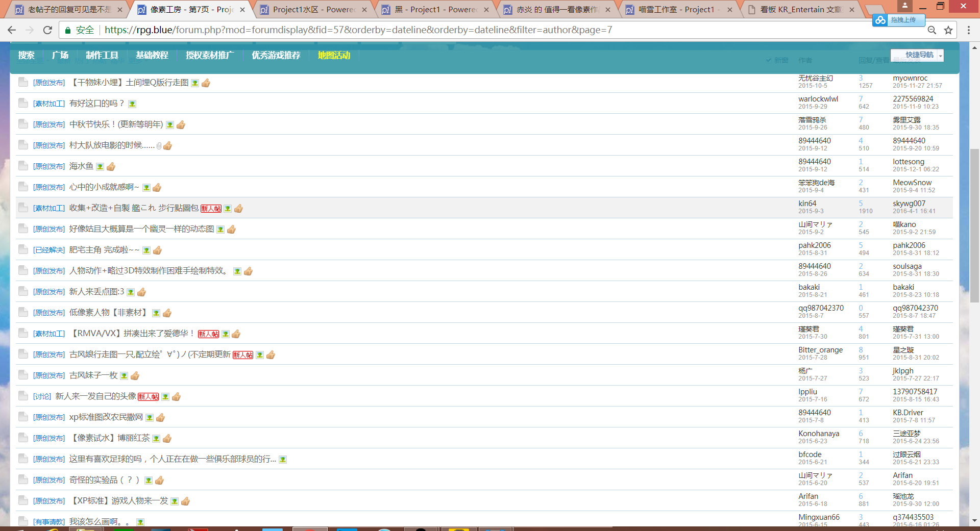Click the scrollbar down arrow
Viewport: 980px width, 531px height.
(x=974, y=521)
